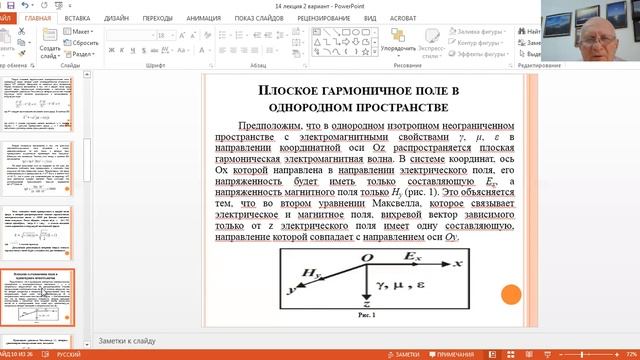Decrease list indent level
This screenshot has width=640, height=360.
tap(257, 35)
